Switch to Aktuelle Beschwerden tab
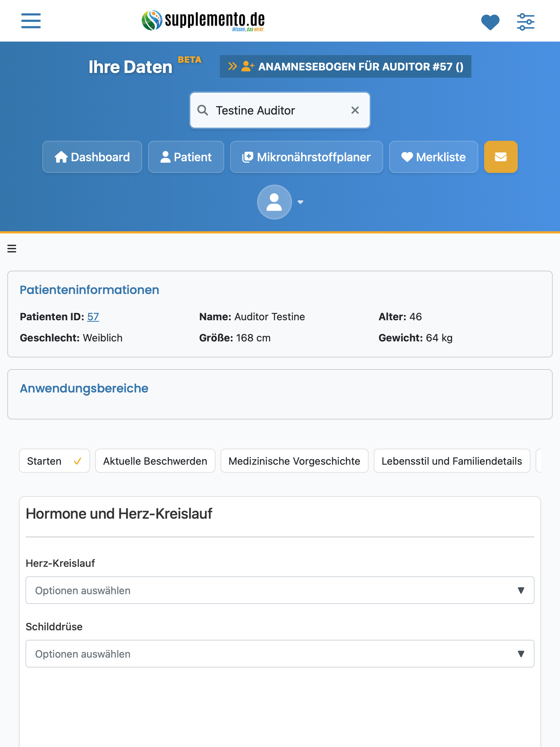Viewport: 560px width, 747px height. 155,461
